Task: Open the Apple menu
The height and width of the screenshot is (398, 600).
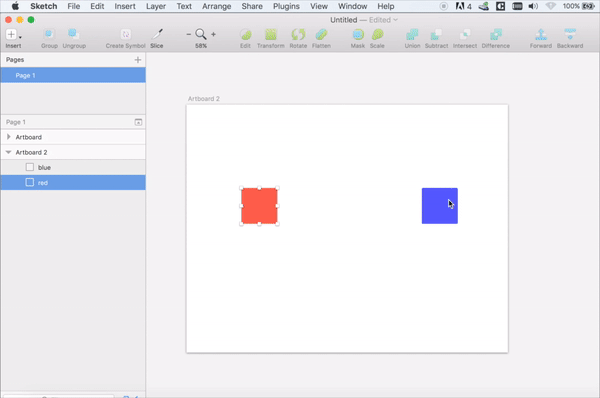Action: coord(15,6)
